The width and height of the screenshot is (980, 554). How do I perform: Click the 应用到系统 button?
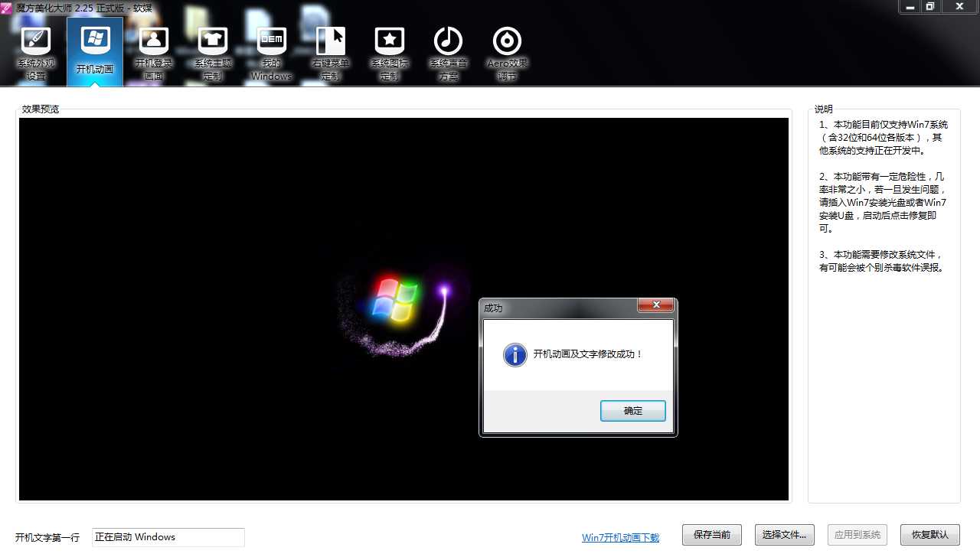857,535
